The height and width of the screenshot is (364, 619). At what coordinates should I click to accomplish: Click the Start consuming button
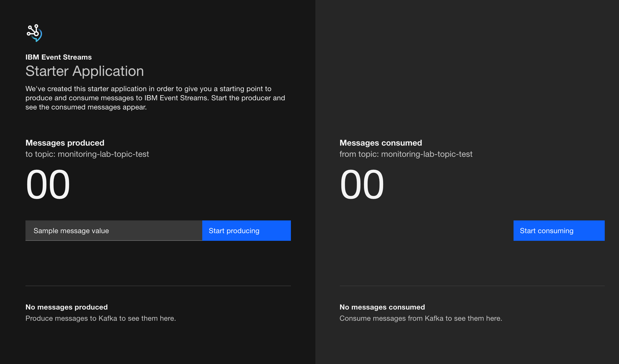click(559, 231)
